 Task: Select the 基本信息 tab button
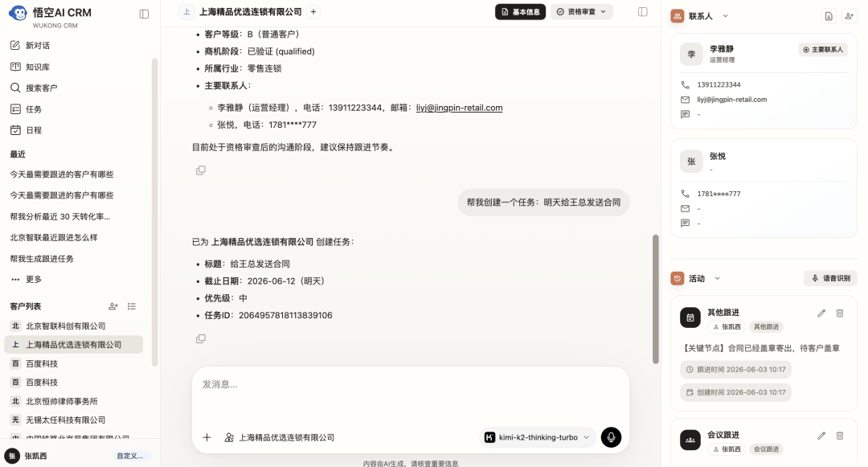[x=520, y=11]
